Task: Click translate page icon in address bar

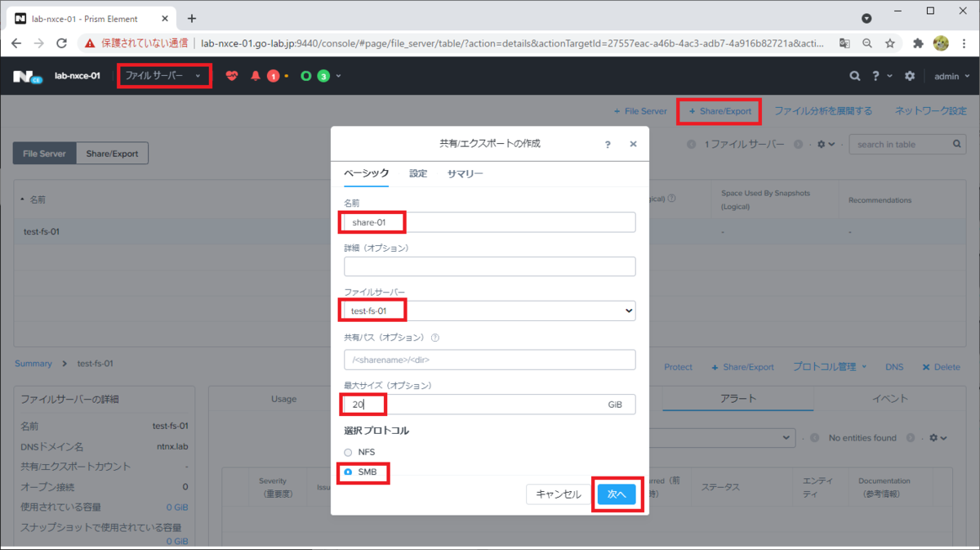Action: pyautogui.click(x=844, y=42)
